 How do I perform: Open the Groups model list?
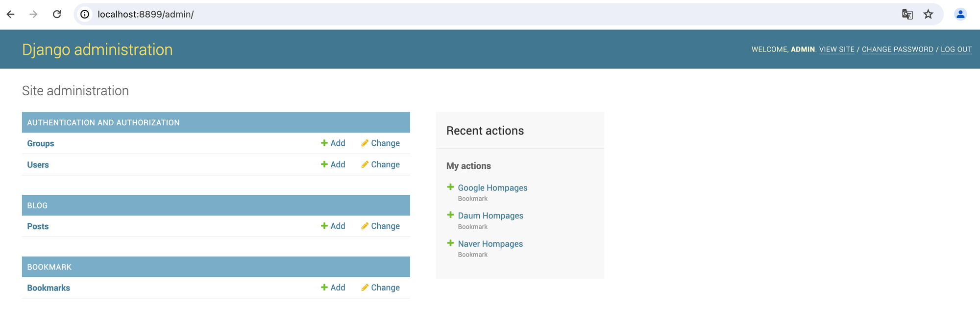[41, 144]
